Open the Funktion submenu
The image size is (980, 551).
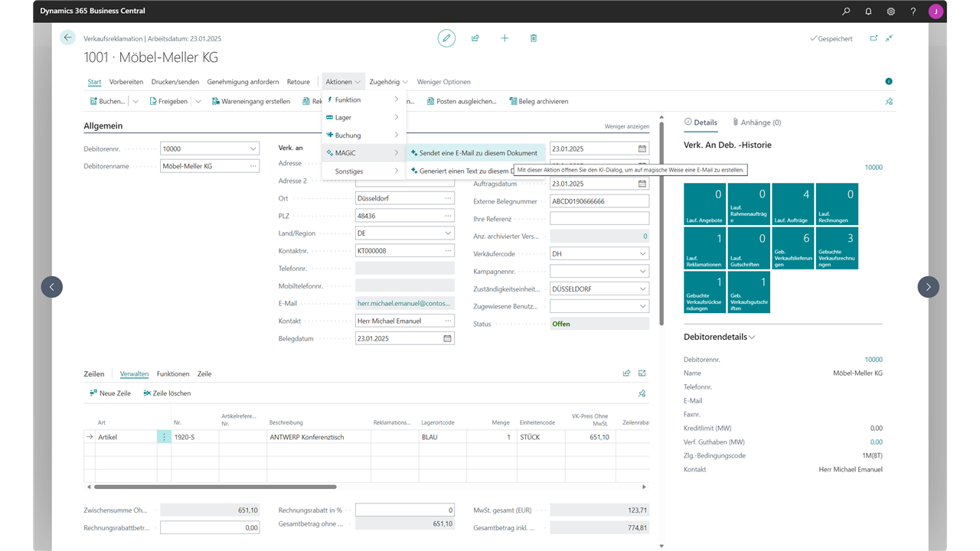pos(364,99)
